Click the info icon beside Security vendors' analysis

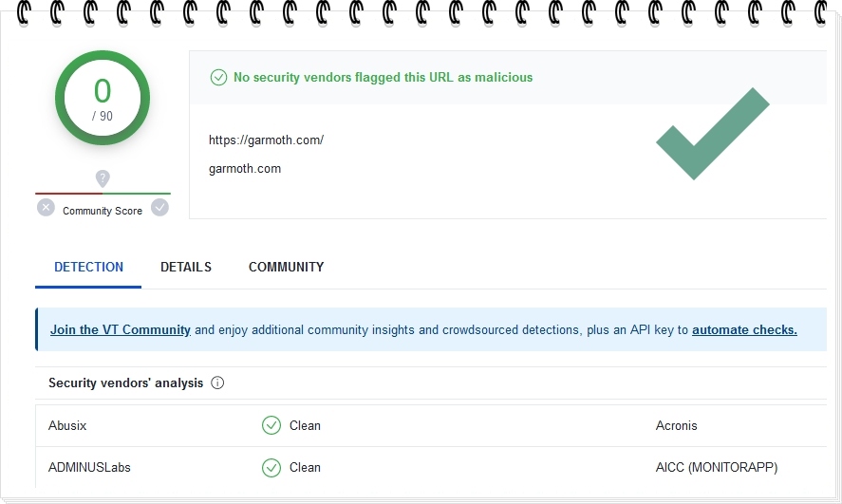click(x=217, y=383)
